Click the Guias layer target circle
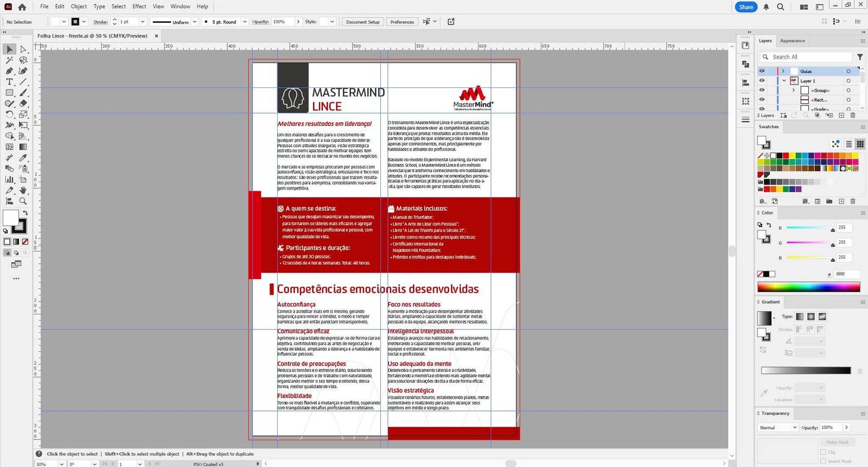Image resolution: width=868 pixels, height=467 pixels. point(848,71)
